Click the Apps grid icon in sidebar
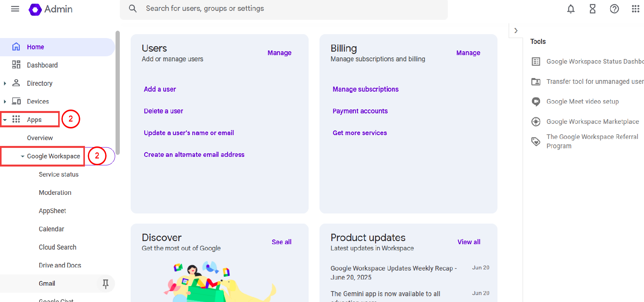Image resolution: width=644 pixels, height=302 pixels. pos(16,119)
